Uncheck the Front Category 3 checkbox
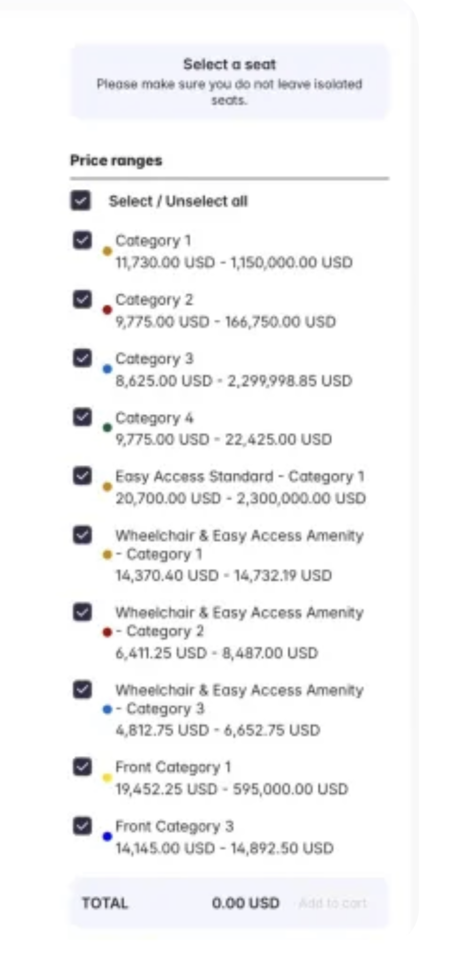Image resolution: width=452 pixels, height=980 pixels. coord(82,826)
